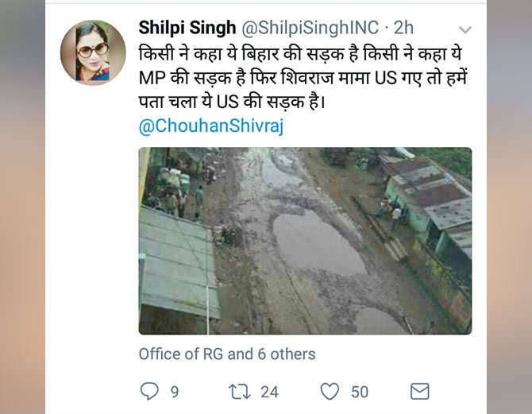Click the reply speech bubble icon
The height and width of the screenshot is (414, 532).
149,391
